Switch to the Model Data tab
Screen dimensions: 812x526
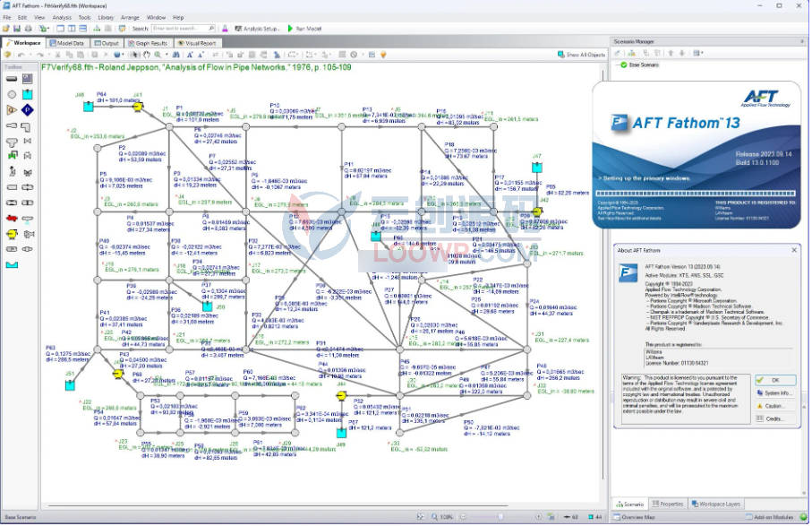point(67,44)
